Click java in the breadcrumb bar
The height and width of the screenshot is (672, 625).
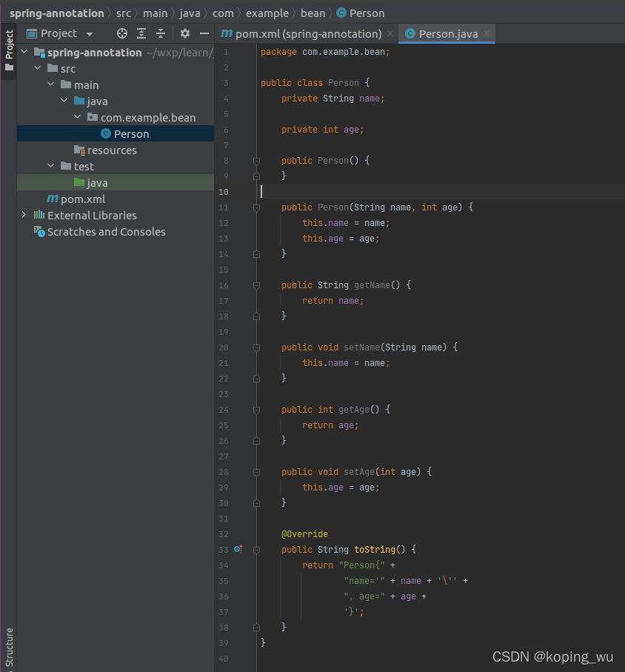190,13
